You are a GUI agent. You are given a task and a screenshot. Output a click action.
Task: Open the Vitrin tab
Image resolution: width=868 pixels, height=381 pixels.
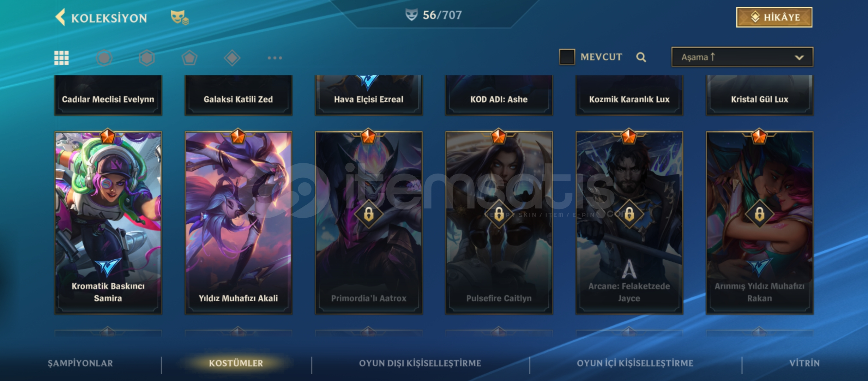pos(804,363)
